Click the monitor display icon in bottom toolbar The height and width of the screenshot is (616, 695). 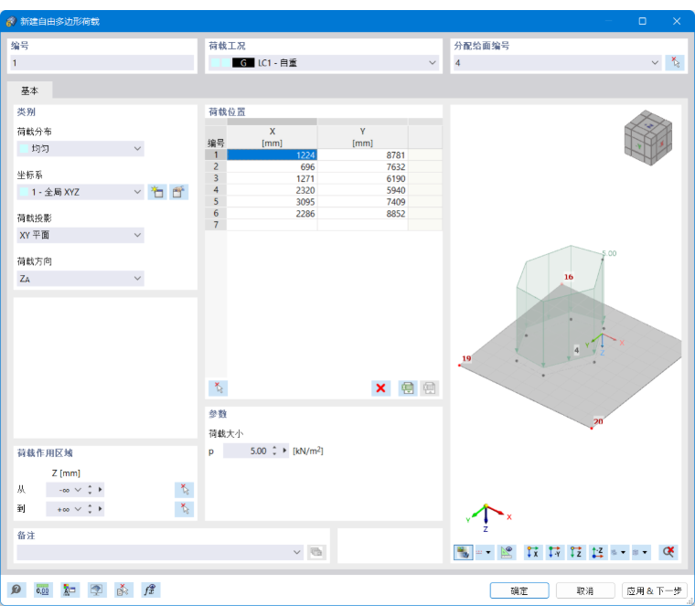pos(97,589)
